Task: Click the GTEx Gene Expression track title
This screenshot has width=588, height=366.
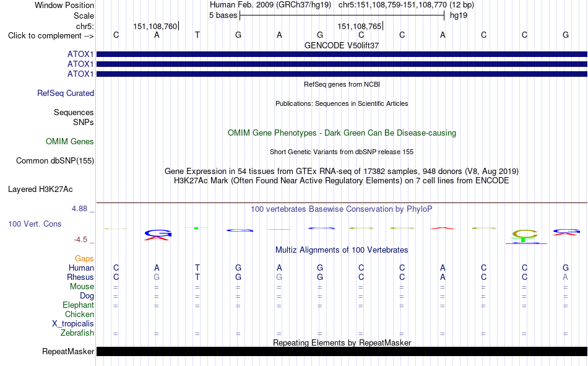Action: pyautogui.click(x=342, y=171)
